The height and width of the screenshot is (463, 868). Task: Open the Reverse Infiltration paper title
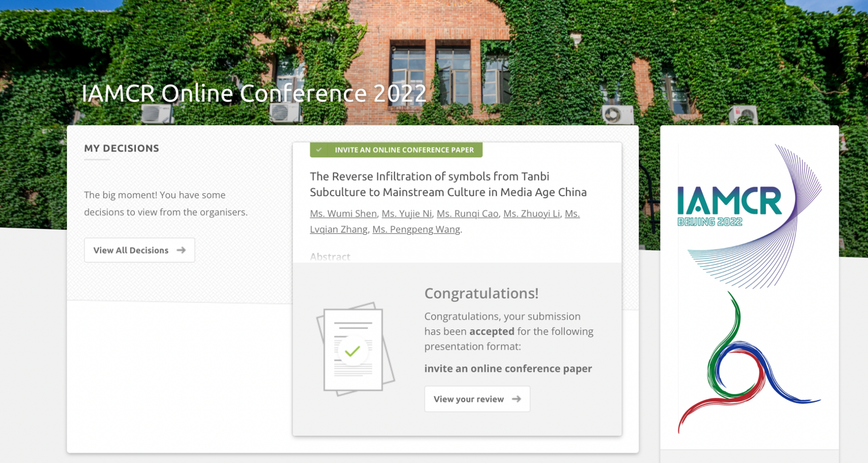[448, 184]
